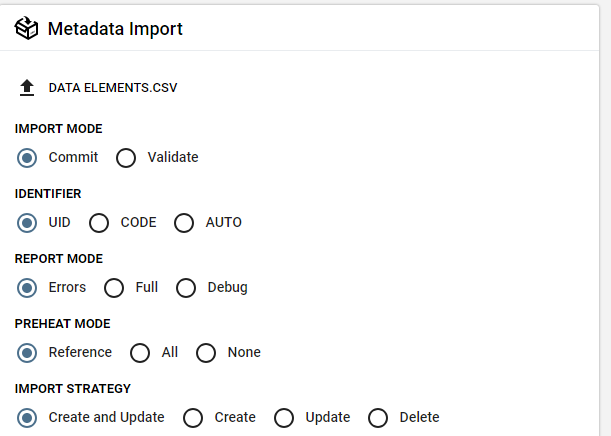Click the Metadata Import cube icon
The image size is (611, 436).
[x=27, y=29]
